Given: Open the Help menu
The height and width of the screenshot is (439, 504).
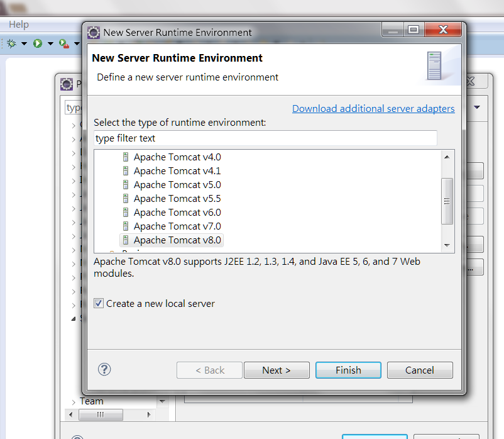Looking at the screenshot, I should 19,25.
